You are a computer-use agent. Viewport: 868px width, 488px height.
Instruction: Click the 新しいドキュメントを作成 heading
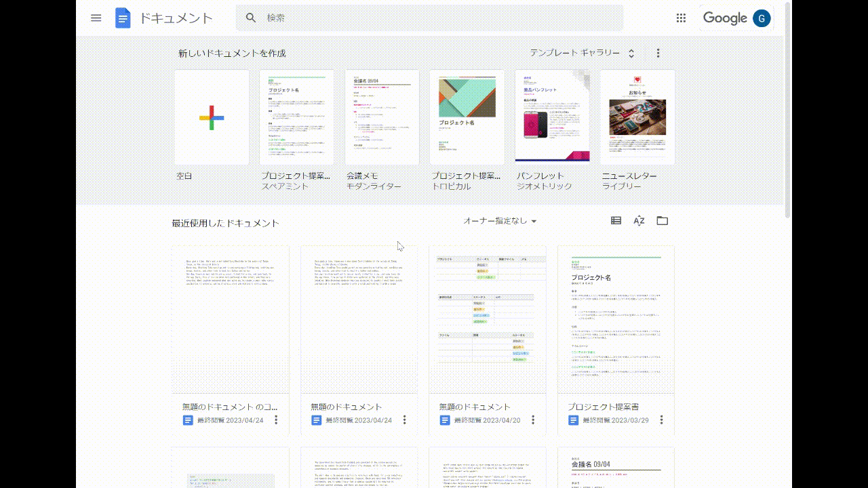pyautogui.click(x=232, y=53)
